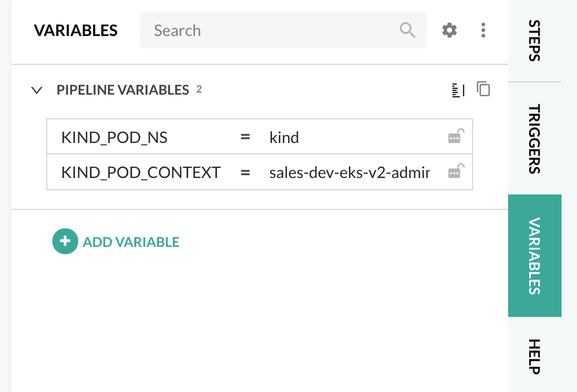Edit the sales-dev-eks-v2-admin value field
Viewport: 577px width, 392px height.
pos(350,172)
